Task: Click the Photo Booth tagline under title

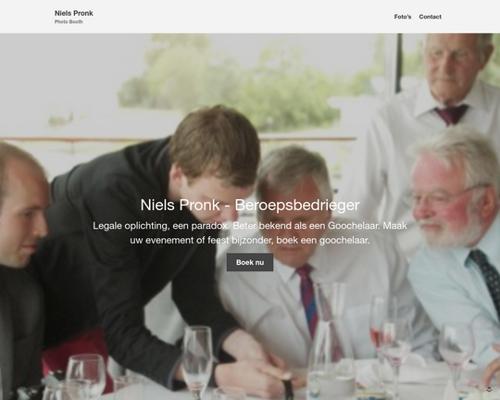Action: (69, 22)
